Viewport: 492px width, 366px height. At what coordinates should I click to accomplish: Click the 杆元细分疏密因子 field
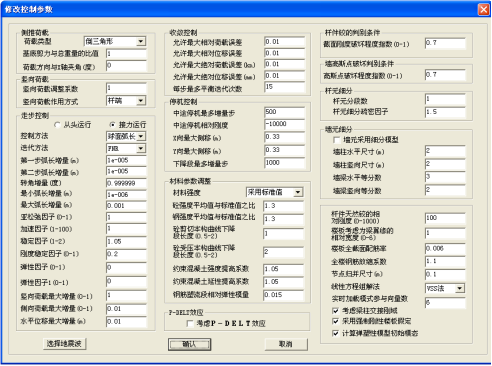tap(445, 112)
